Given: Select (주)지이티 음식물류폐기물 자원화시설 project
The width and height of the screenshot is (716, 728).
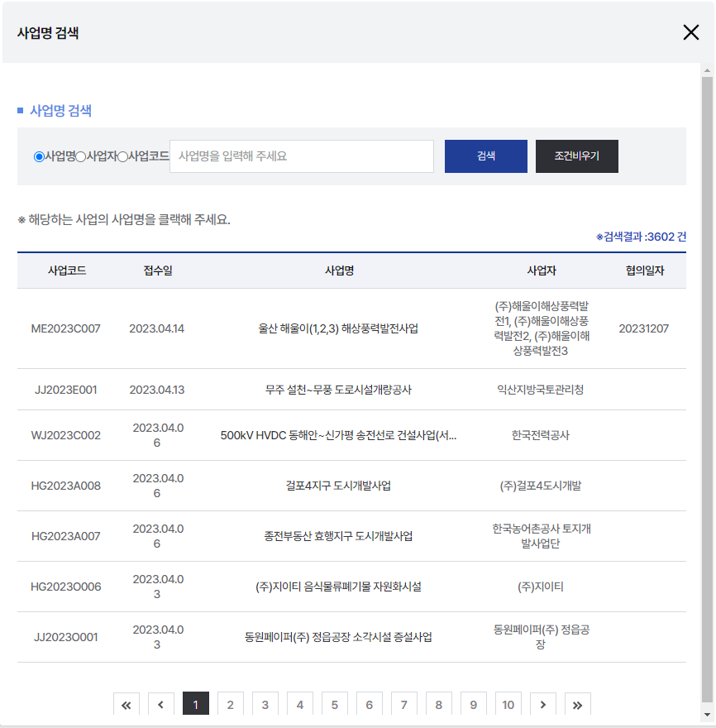Looking at the screenshot, I should tap(338, 587).
